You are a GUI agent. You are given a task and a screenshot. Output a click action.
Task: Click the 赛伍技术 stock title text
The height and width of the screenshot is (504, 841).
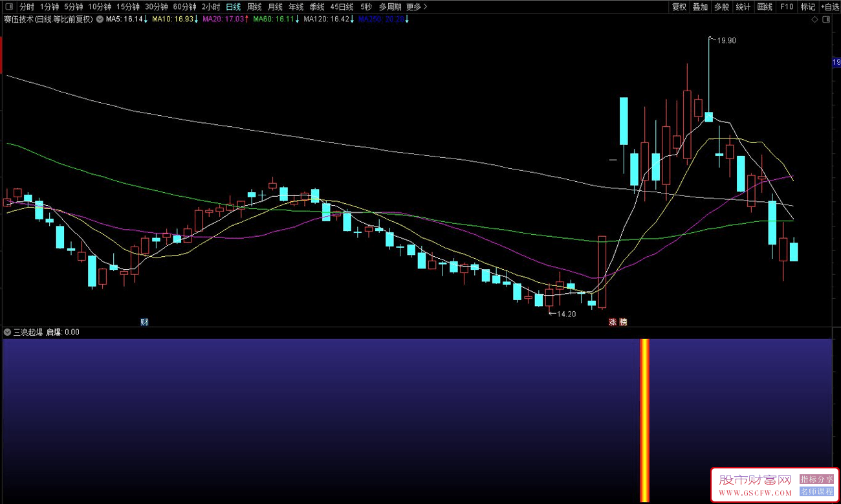point(19,19)
